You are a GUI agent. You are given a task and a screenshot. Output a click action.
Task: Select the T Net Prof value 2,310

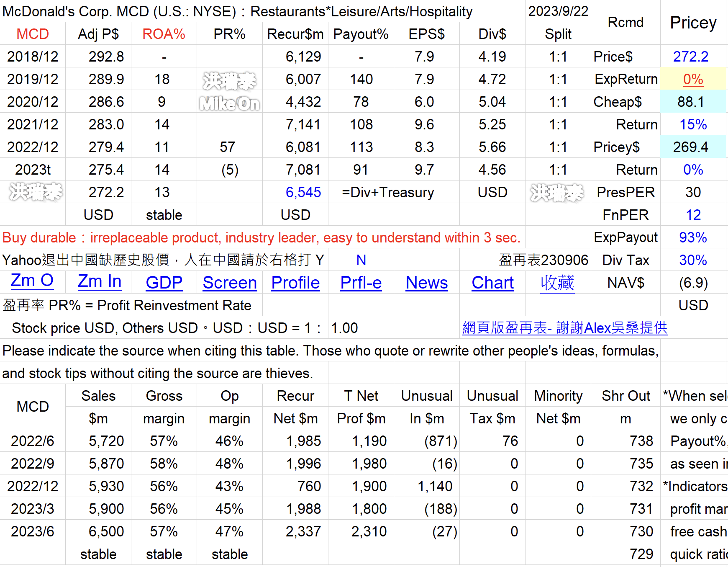click(369, 531)
